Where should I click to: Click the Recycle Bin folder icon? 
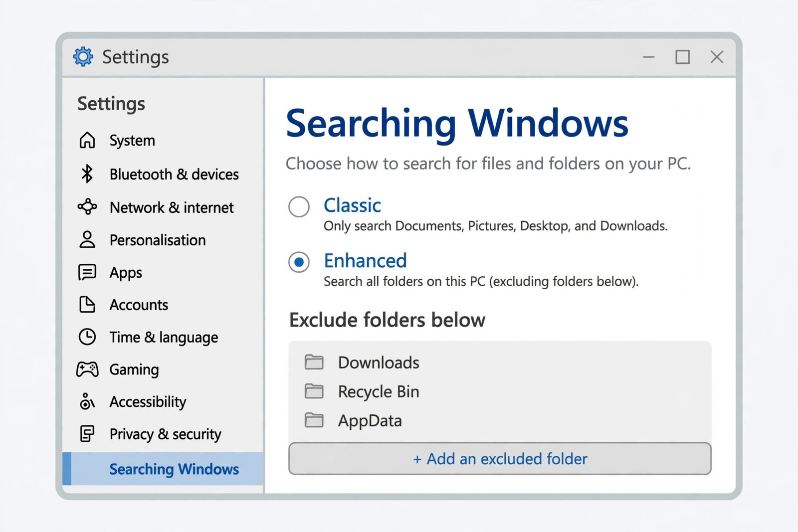pos(314,391)
